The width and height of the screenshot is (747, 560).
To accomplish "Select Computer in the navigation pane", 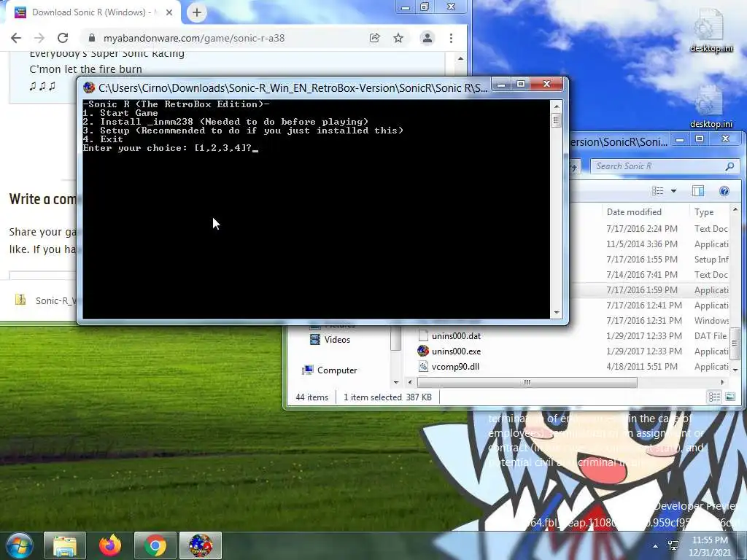I will (337, 370).
